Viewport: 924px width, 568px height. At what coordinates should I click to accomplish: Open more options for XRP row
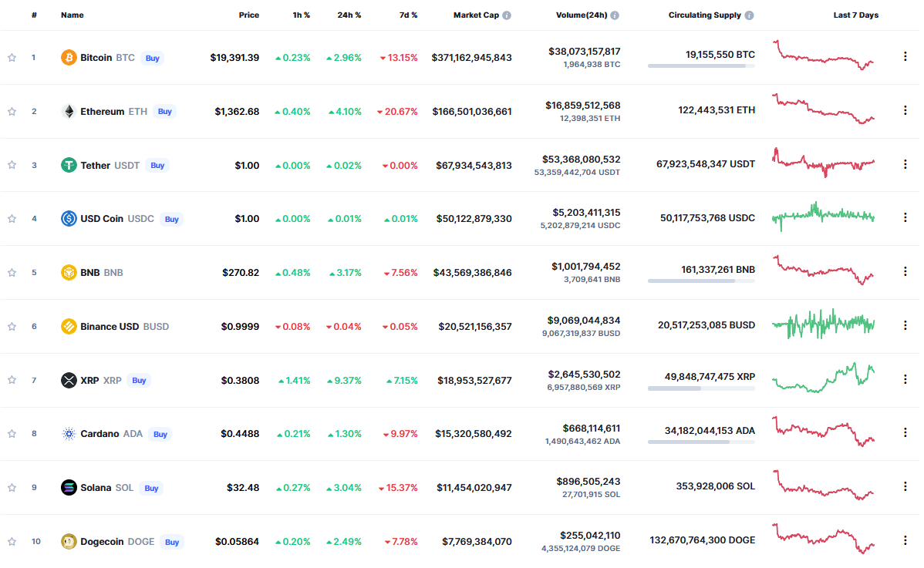point(905,380)
